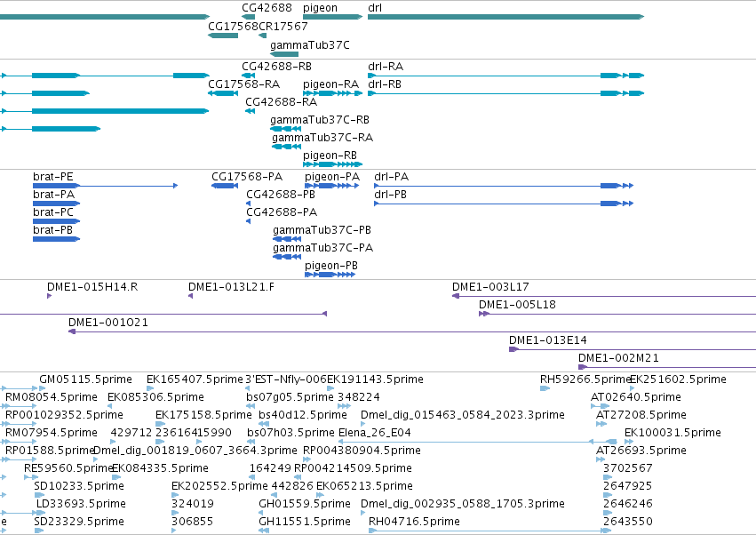This screenshot has width=756, height=535.
Task: Select EST AT02640.5prime
Action: point(636,397)
